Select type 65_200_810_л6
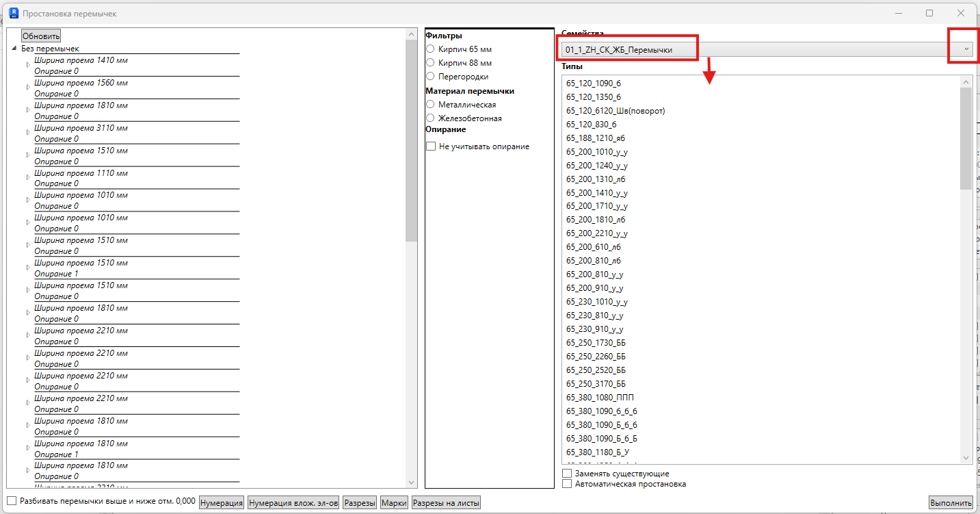The height and width of the screenshot is (514, 980). click(594, 261)
